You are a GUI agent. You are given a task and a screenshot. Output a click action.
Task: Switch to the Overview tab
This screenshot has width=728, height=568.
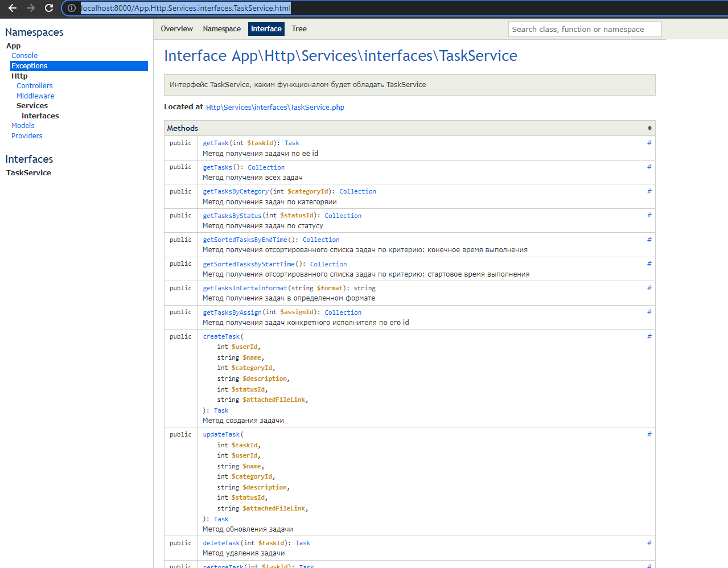click(176, 28)
